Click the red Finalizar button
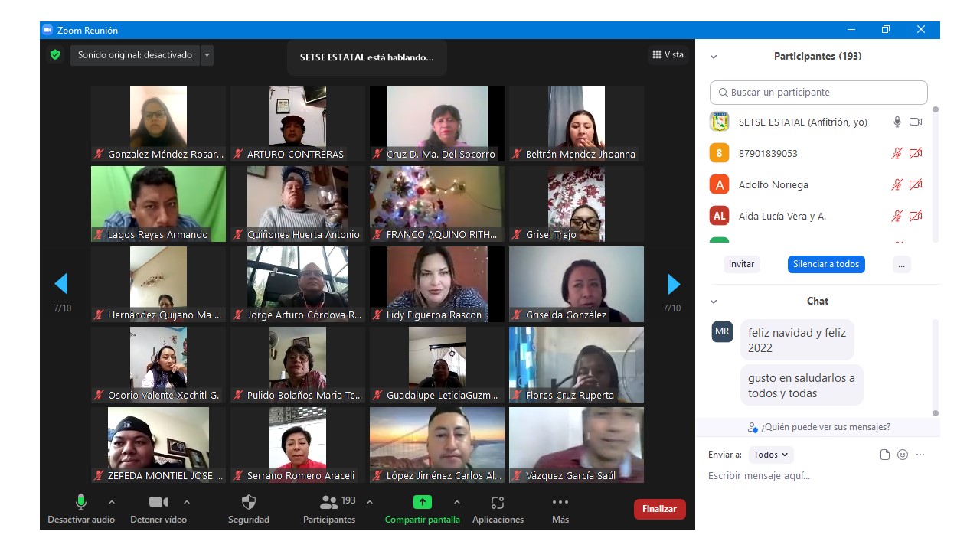This screenshot has width=980, height=551. click(659, 509)
